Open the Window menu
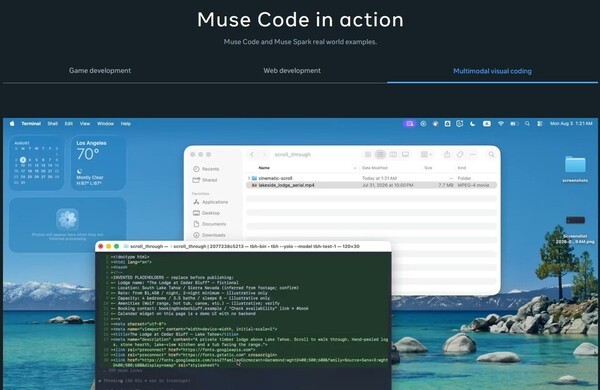Image resolution: width=600 pixels, height=390 pixels. pyautogui.click(x=105, y=124)
